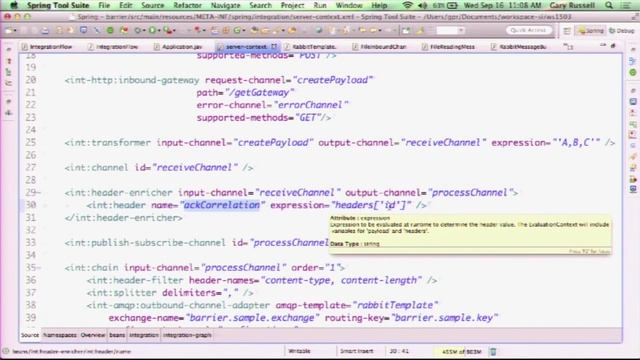Open the Help menu
Viewport: 640px width, 360px height.
379,5
